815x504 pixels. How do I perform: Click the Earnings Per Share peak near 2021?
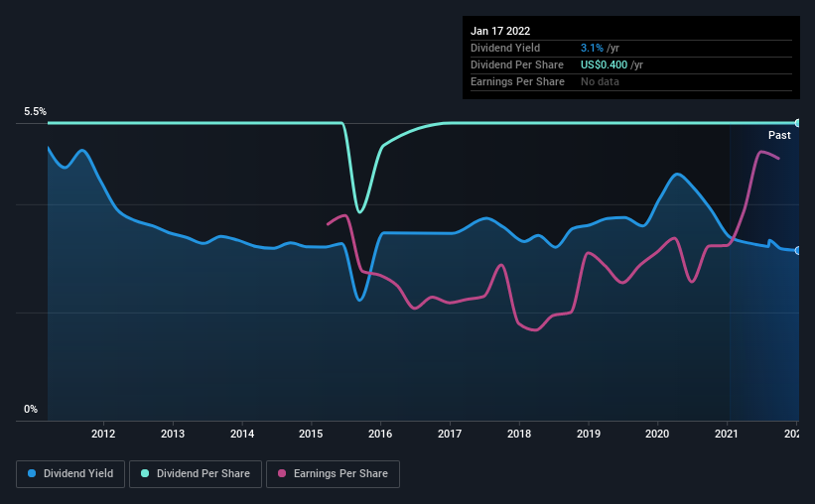(x=761, y=152)
